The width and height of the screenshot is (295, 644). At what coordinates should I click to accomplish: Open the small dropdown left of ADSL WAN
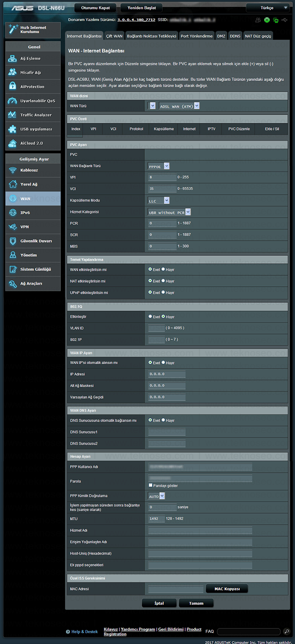point(152,106)
